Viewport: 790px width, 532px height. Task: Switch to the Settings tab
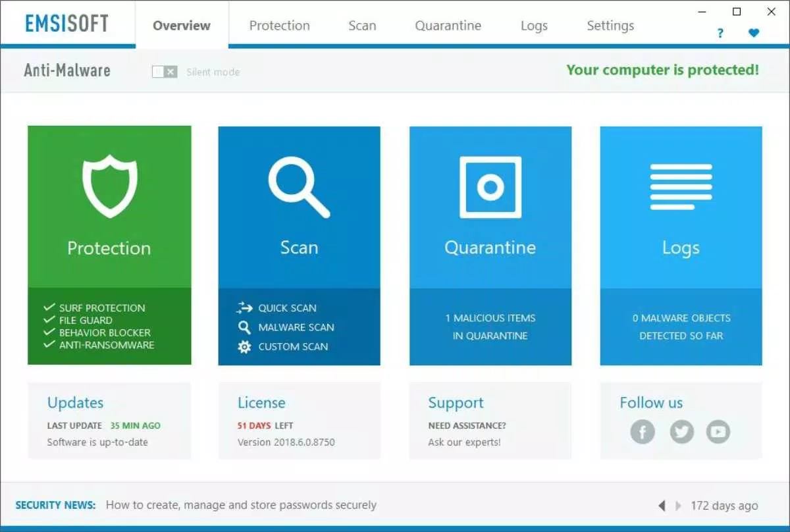click(610, 25)
